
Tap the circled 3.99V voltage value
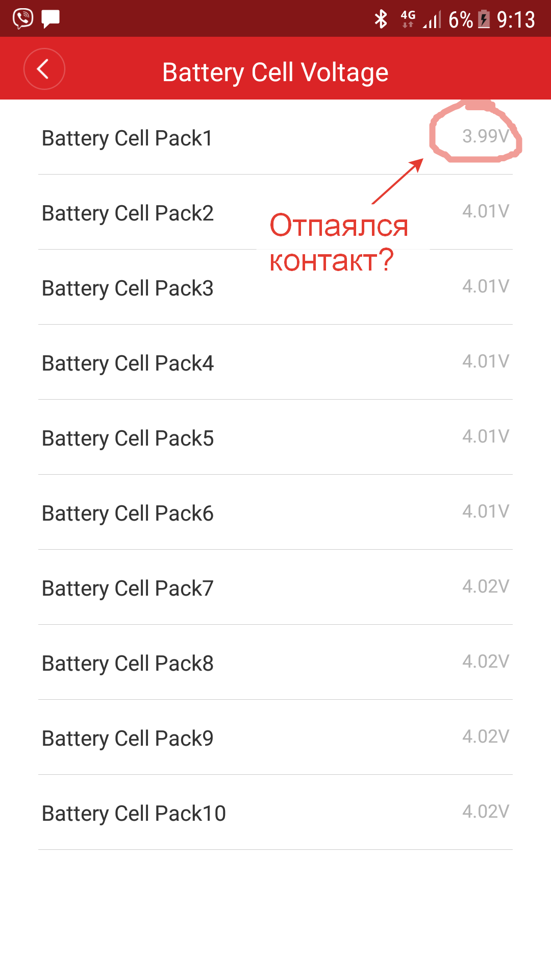click(485, 136)
